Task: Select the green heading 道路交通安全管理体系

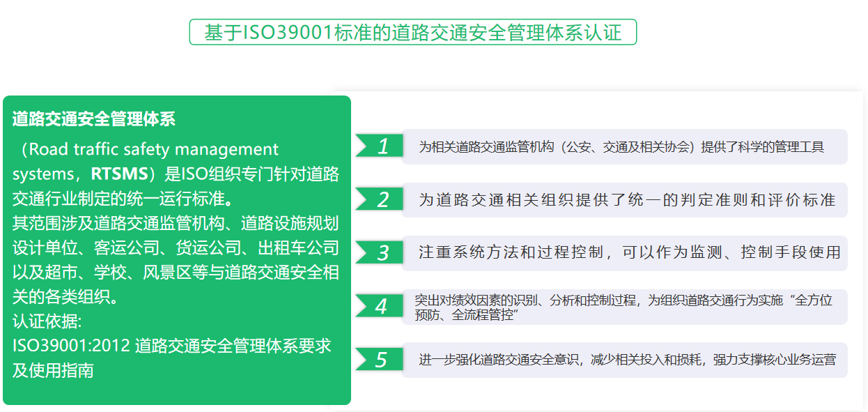Action: tap(94, 119)
